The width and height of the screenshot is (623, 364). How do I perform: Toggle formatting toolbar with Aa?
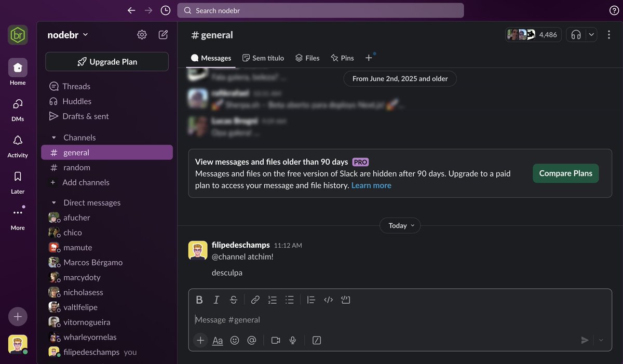coord(218,341)
